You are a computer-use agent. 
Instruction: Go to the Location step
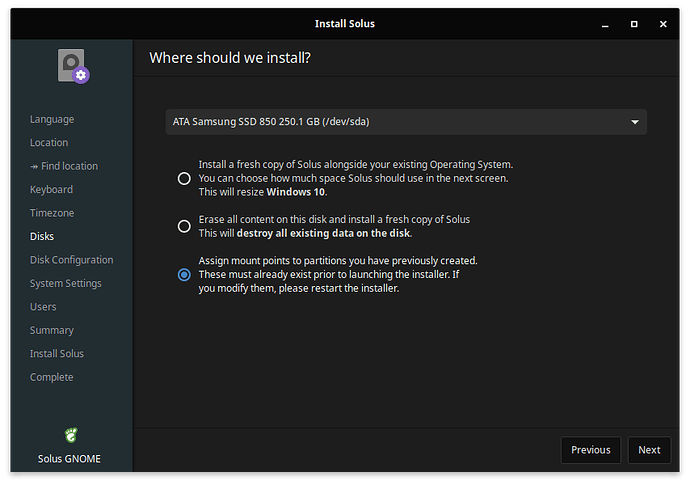49,143
